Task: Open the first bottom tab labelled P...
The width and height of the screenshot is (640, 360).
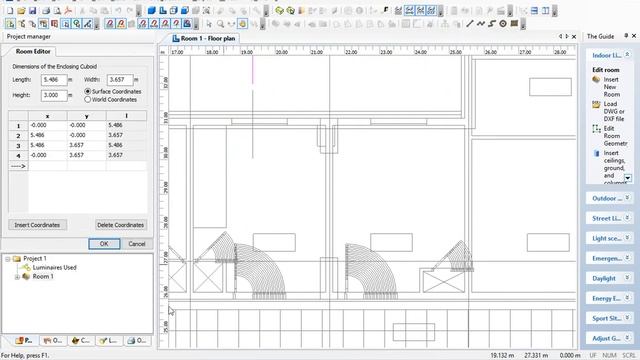Action: point(24,340)
